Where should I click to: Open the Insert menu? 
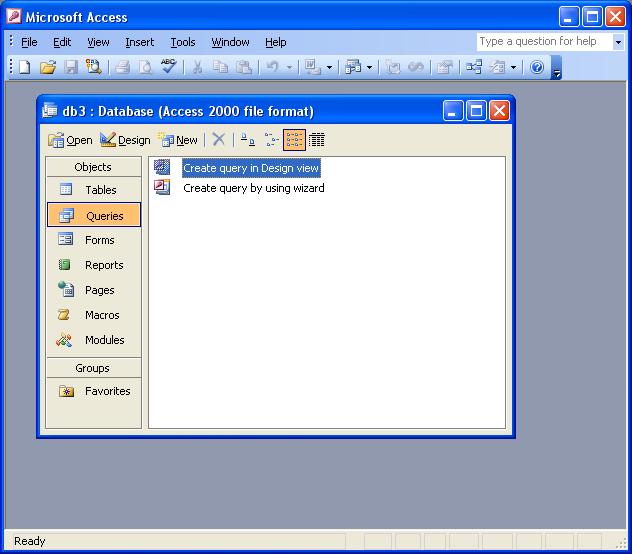[x=139, y=42]
